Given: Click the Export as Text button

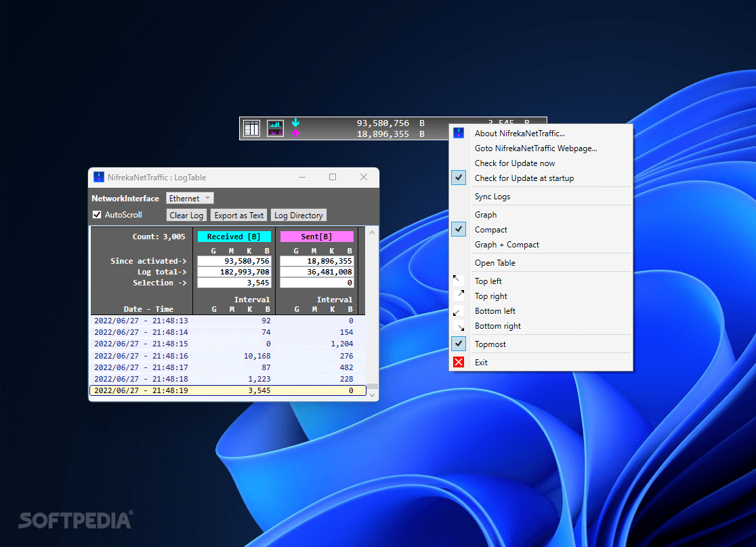Looking at the screenshot, I should pyautogui.click(x=239, y=215).
